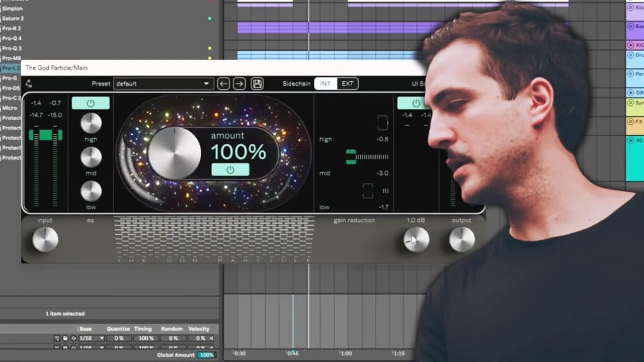Select EXT sidechain mode
The width and height of the screenshot is (644, 362).
348,83
